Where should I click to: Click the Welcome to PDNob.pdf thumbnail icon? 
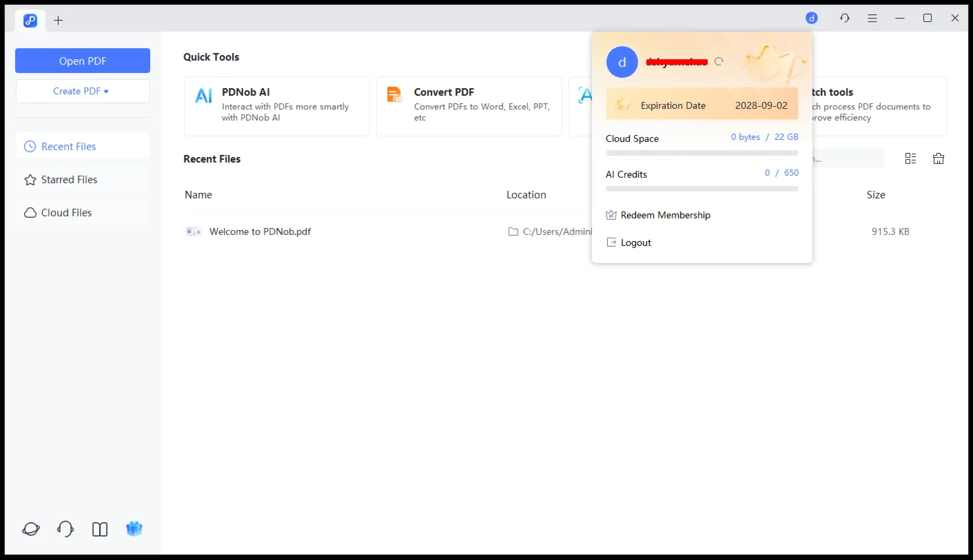194,231
